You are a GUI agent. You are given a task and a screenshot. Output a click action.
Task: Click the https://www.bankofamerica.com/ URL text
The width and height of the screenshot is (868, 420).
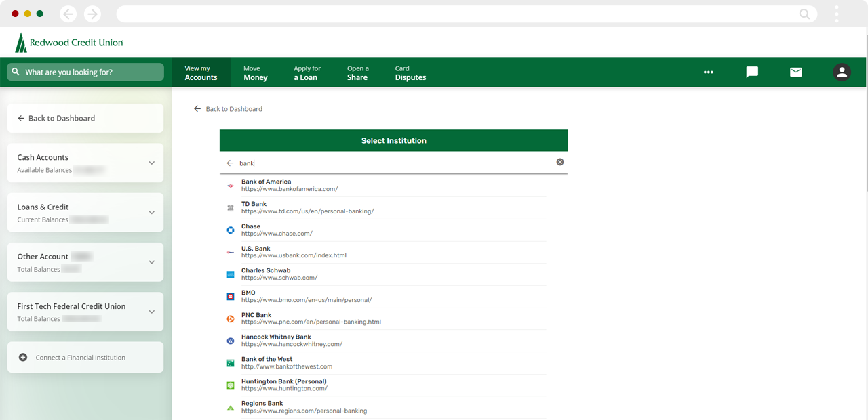point(290,189)
